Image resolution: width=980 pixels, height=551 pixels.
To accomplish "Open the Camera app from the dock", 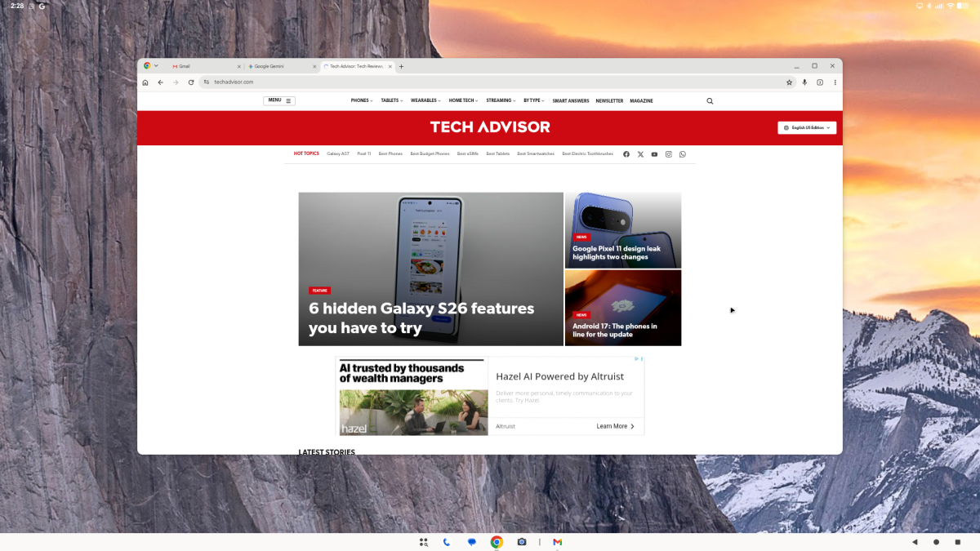I will pos(522,541).
